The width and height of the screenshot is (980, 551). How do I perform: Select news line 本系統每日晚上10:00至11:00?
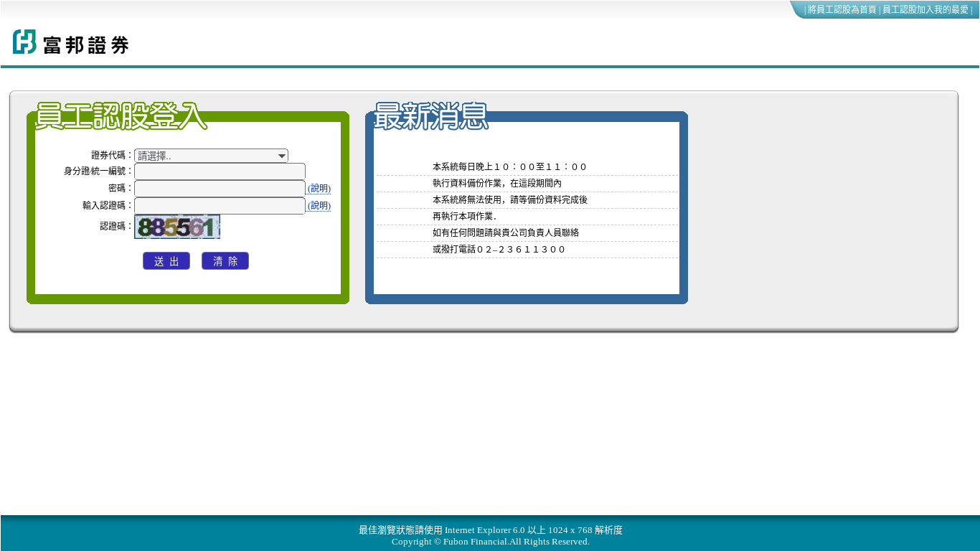point(509,167)
